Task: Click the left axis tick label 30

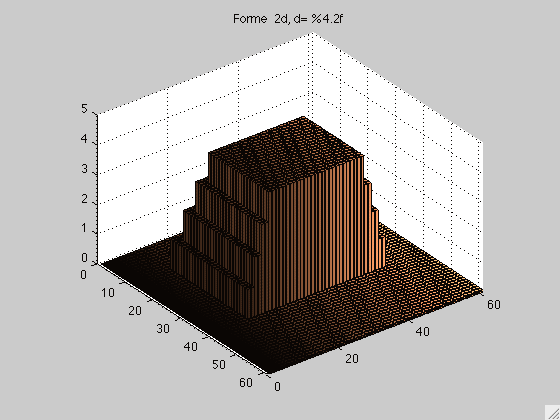Action: tap(163, 329)
